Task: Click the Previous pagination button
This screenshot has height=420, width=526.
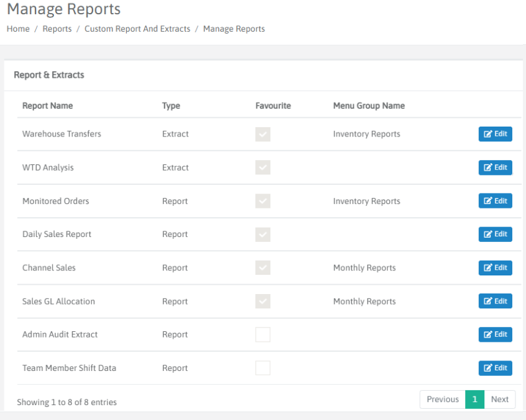Action: point(442,400)
